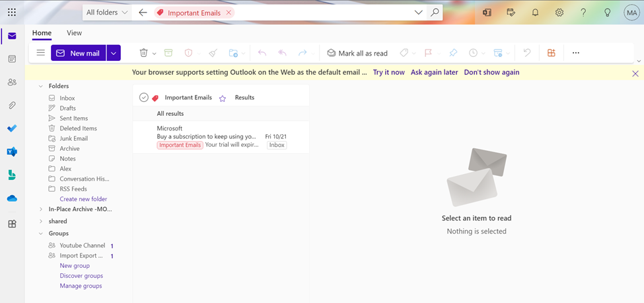Click Mark all as read

click(x=357, y=53)
